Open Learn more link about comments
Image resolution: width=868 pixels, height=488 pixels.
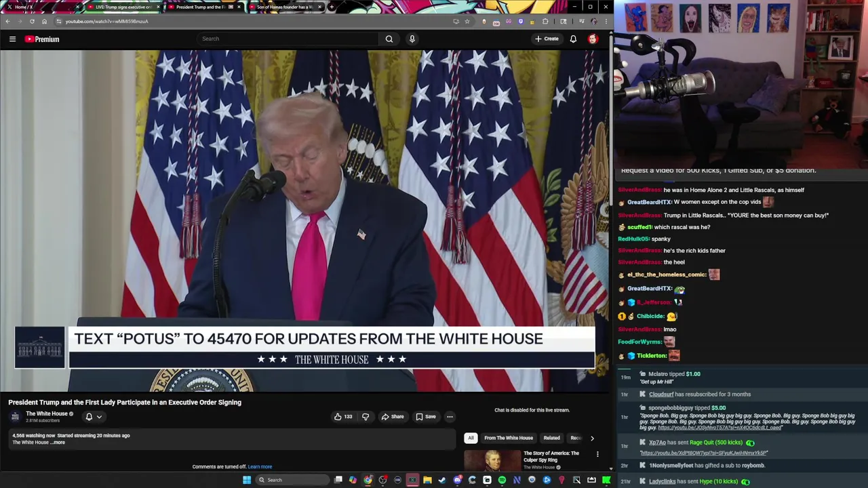[260, 467]
